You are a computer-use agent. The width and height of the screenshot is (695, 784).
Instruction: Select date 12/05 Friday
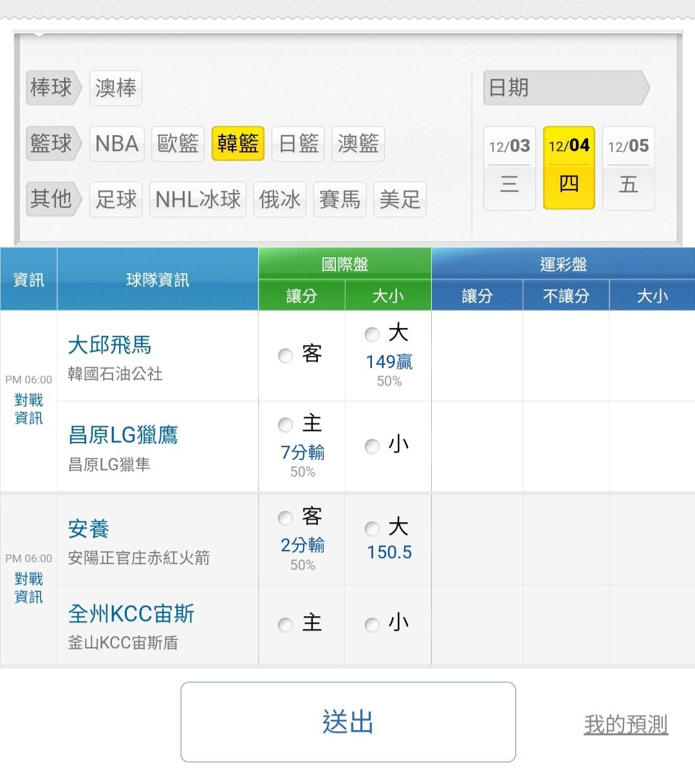[628, 168]
